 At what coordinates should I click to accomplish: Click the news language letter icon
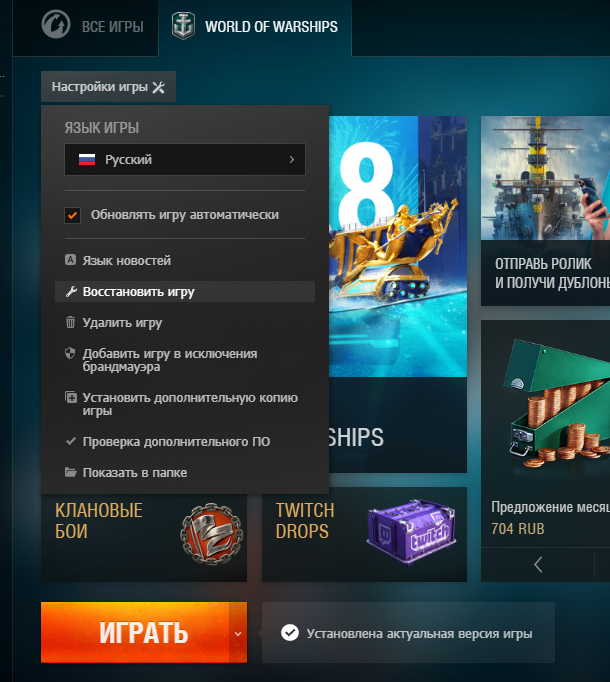point(70,260)
